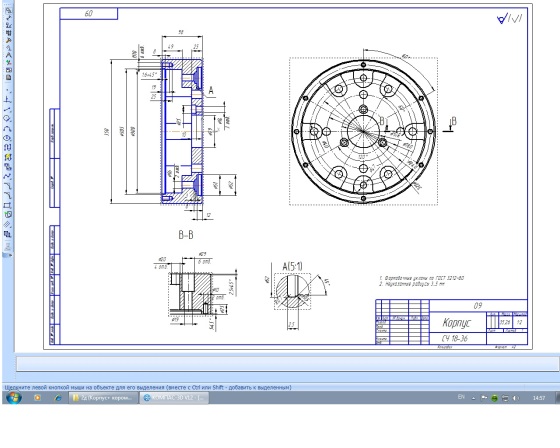This screenshot has width=560, height=448.
Task: Select the Auxiliary Line tool
Action: (x=8, y=100)
